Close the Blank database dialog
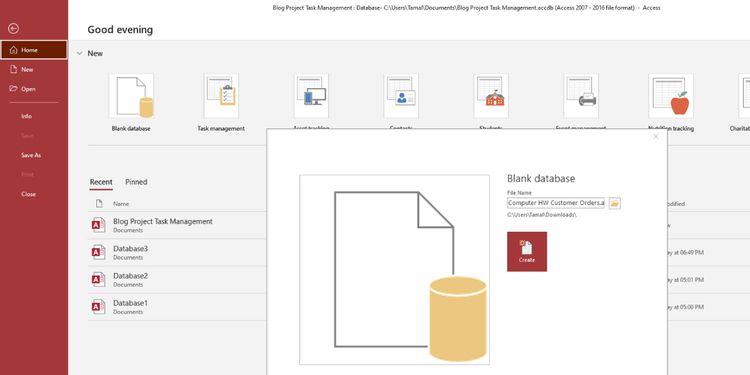 pyautogui.click(x=656, y=137)
